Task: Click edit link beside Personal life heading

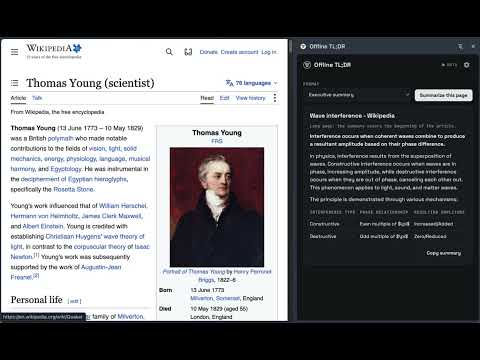Action: pos(74,301)
